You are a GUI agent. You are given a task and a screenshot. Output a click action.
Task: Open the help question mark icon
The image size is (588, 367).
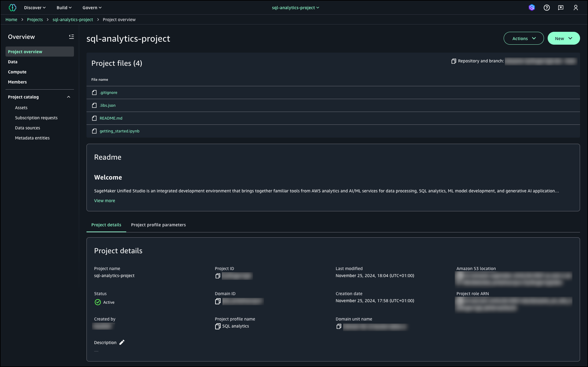(546, 8)
